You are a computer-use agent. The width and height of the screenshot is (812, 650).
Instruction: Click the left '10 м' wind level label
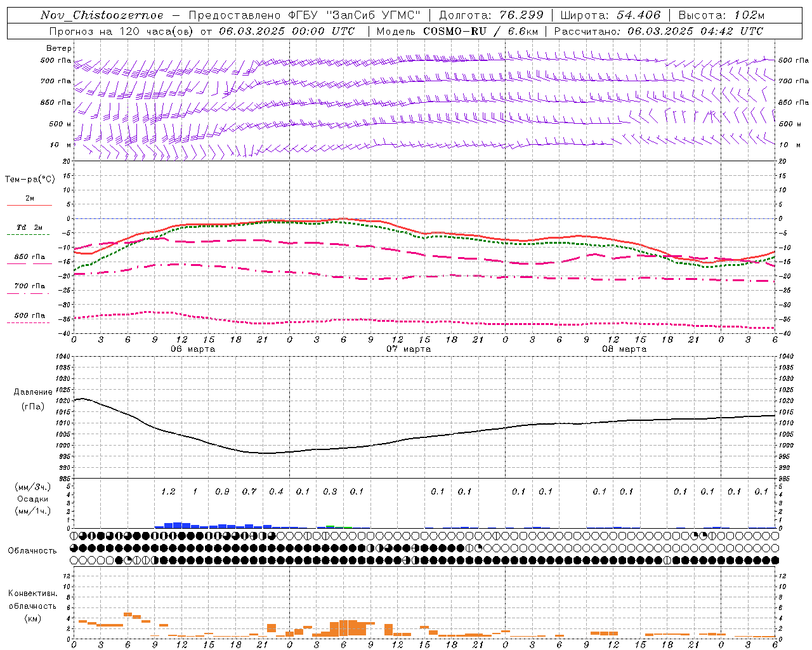61,145
